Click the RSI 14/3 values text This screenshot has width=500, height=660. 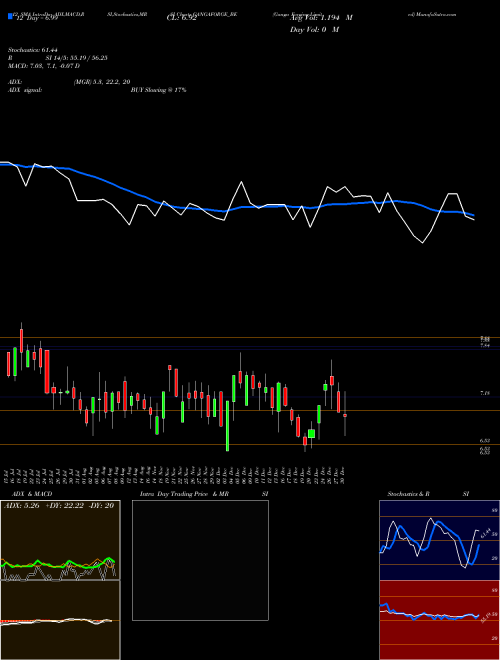click(x=77, y=58)
